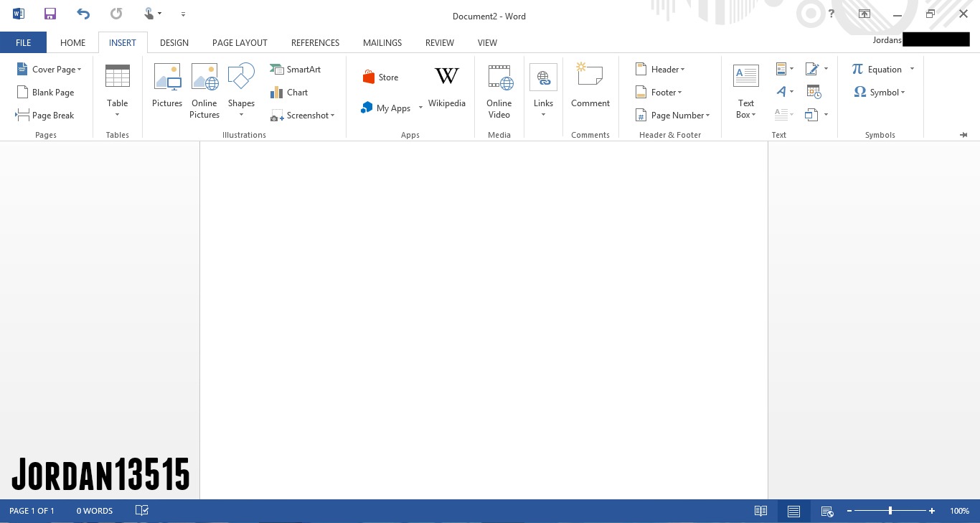Add a new Comment

pyautogui.click(x=590, y=85)
